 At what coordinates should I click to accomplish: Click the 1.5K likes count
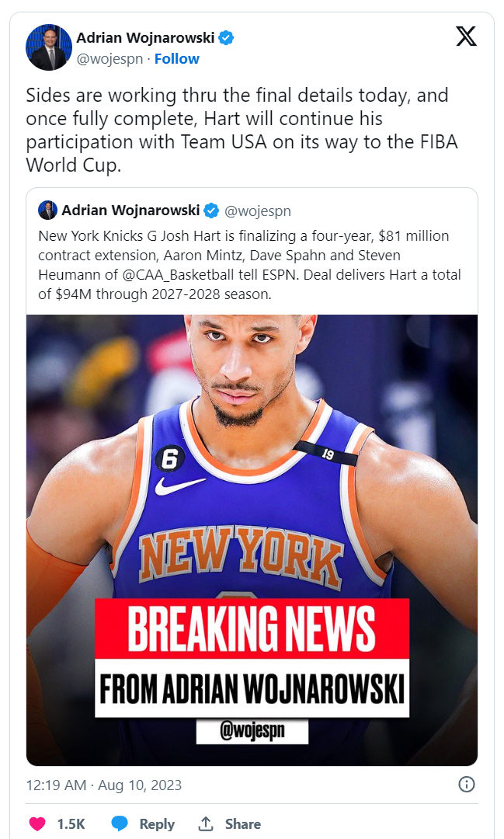(x=71, y=824)
